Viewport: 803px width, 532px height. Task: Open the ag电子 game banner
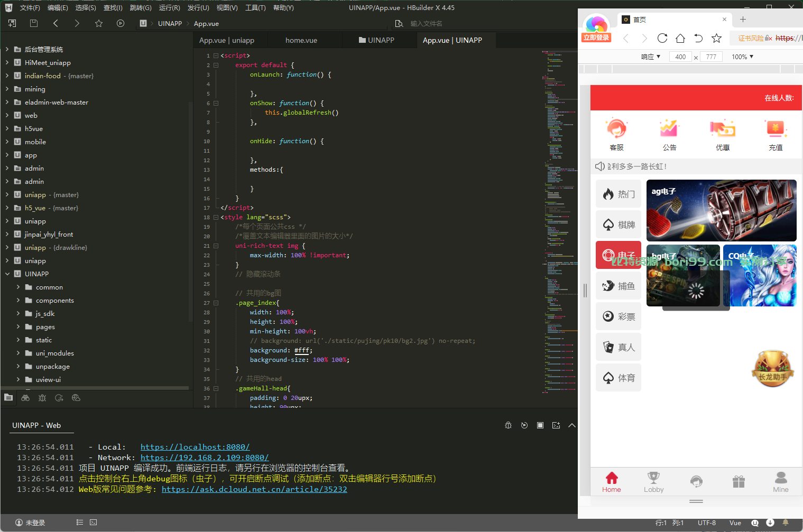[x=721, y=210]
